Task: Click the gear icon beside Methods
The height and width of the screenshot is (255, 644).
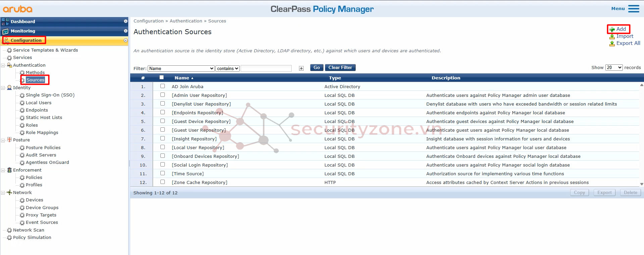Action: [x=22, y=73]
